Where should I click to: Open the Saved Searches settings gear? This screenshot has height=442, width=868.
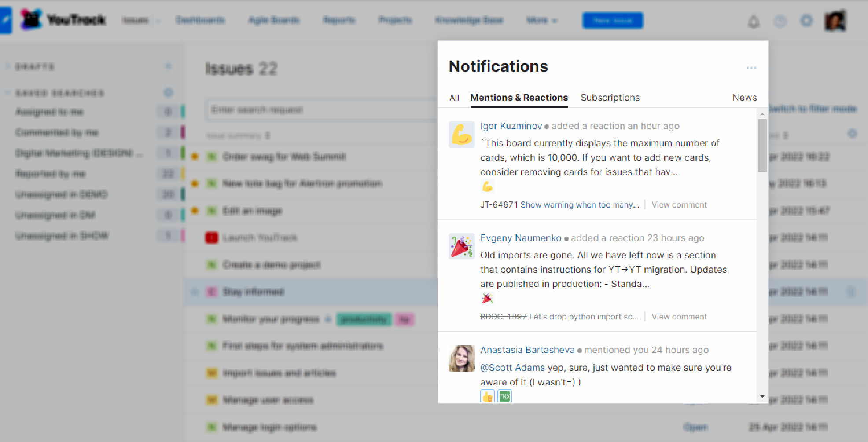click(168, 93)
